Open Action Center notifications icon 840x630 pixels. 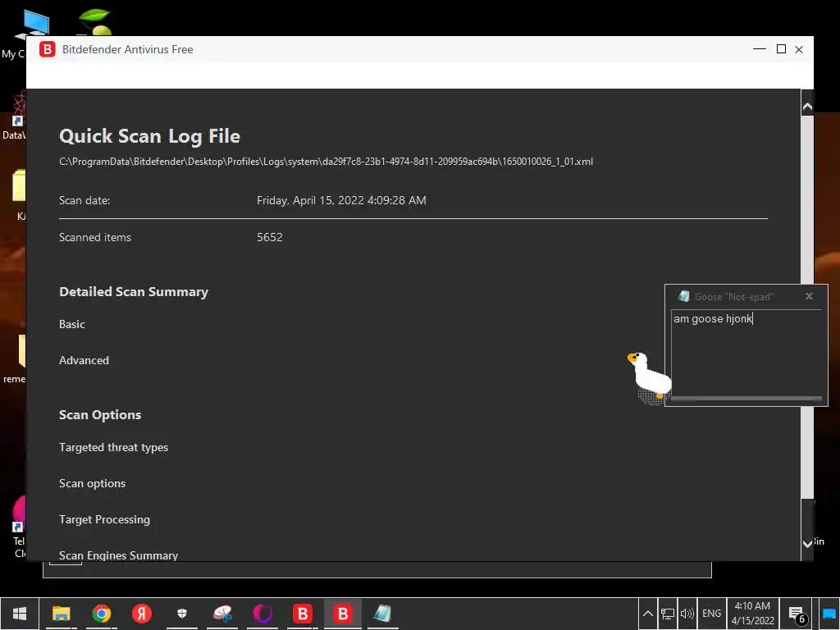click(x=797, y=614)
